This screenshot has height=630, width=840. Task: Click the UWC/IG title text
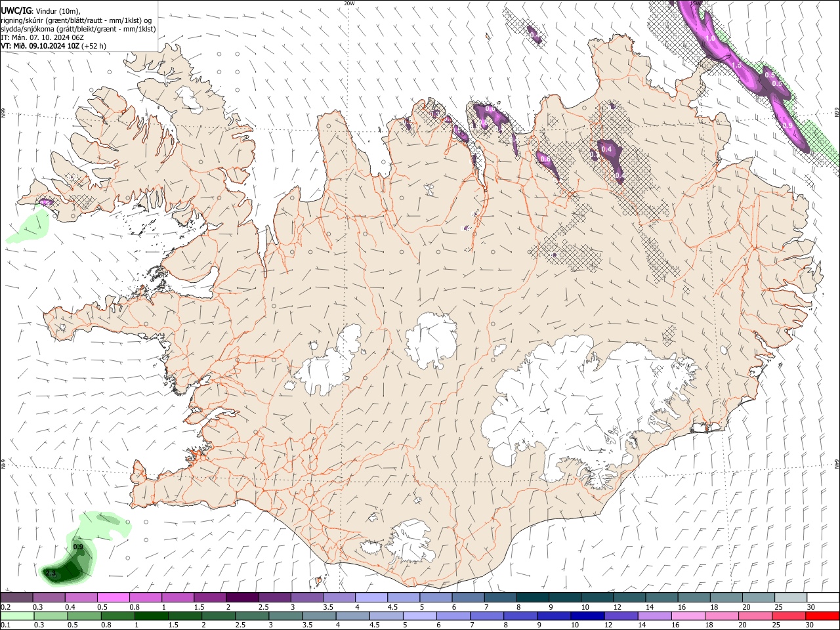[x=16, y=11]
